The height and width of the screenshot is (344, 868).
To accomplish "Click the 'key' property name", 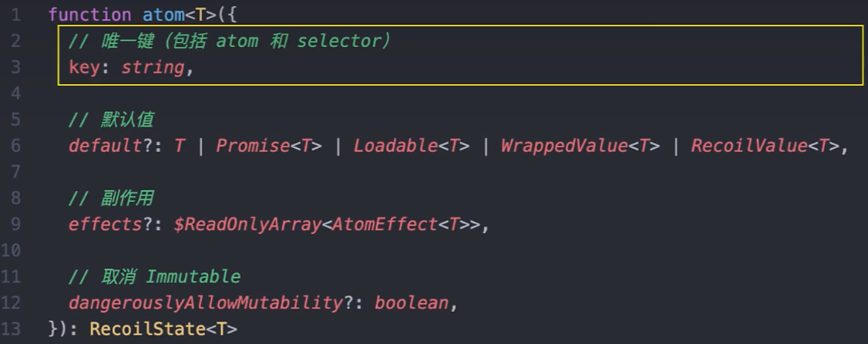I will point(84,67).
